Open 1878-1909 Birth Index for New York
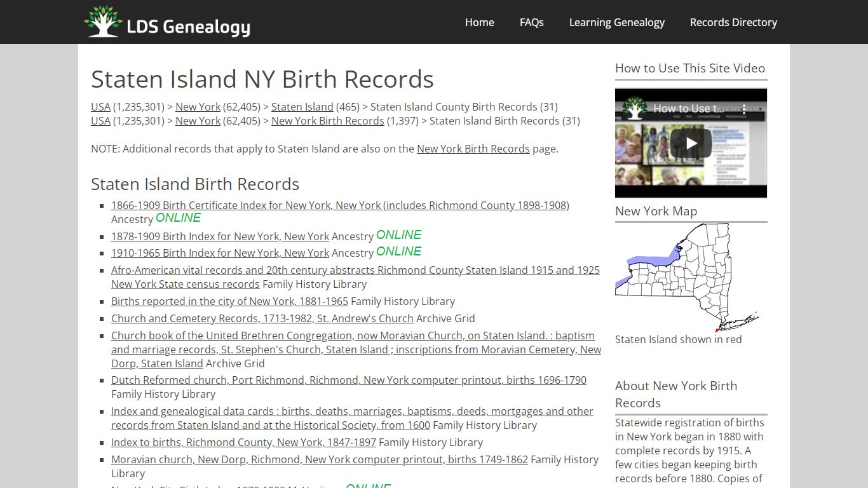This screenshot has width=868, height=488. [x=220, y=236]
